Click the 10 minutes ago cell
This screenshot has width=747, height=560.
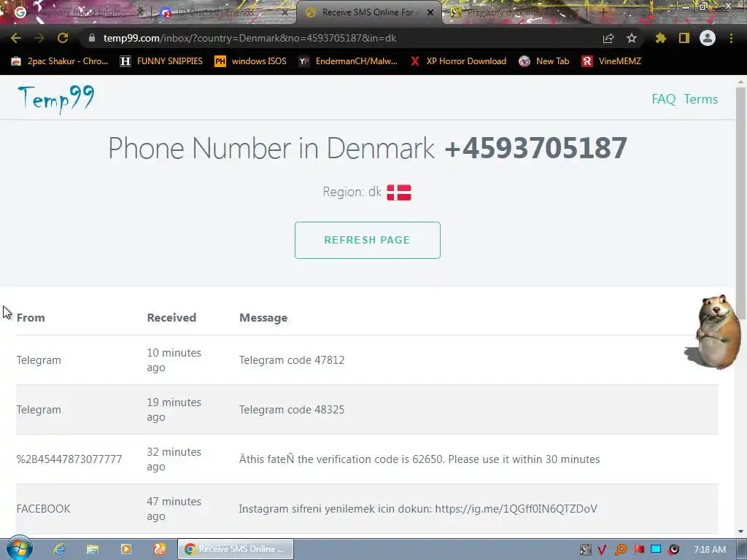[x=174, y=360]
